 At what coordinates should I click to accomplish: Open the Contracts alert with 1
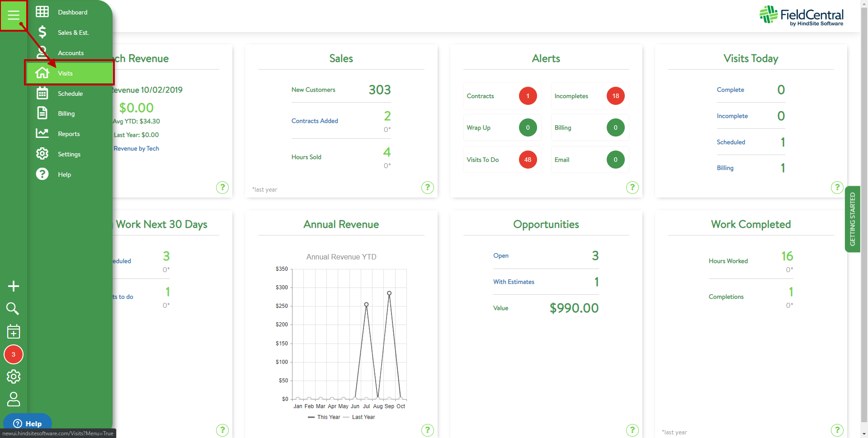pos(502,96)
